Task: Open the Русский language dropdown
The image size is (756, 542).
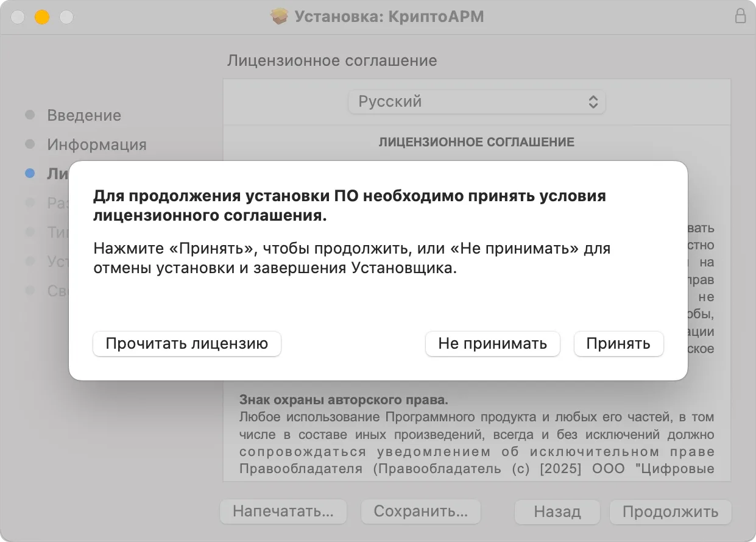Action: coord(476,102)
